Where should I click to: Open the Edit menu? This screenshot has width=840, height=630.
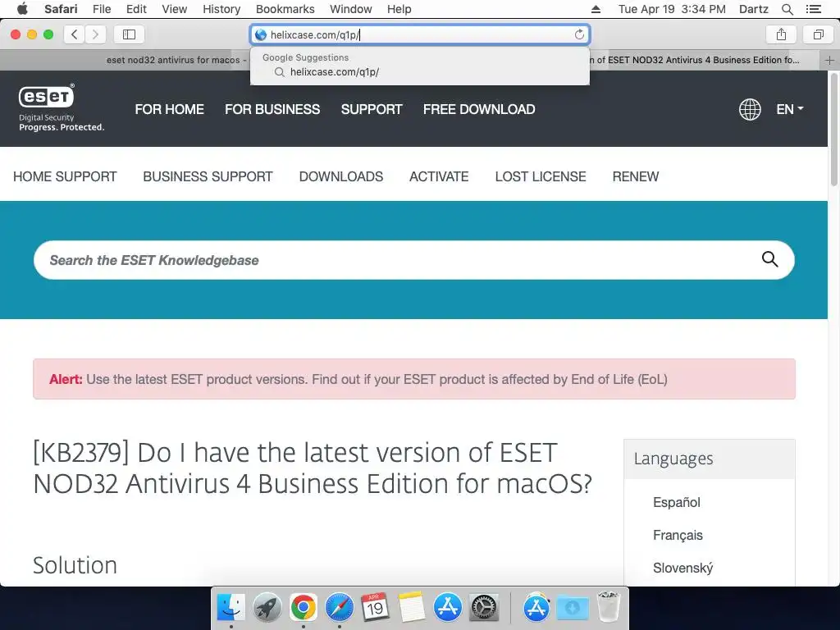click(137, 9)
